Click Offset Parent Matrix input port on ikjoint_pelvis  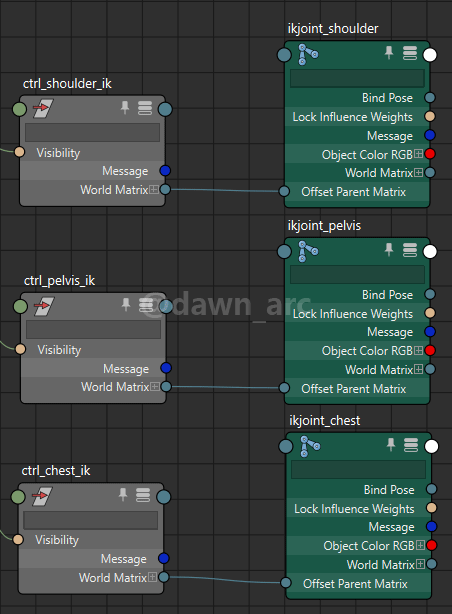284,388
